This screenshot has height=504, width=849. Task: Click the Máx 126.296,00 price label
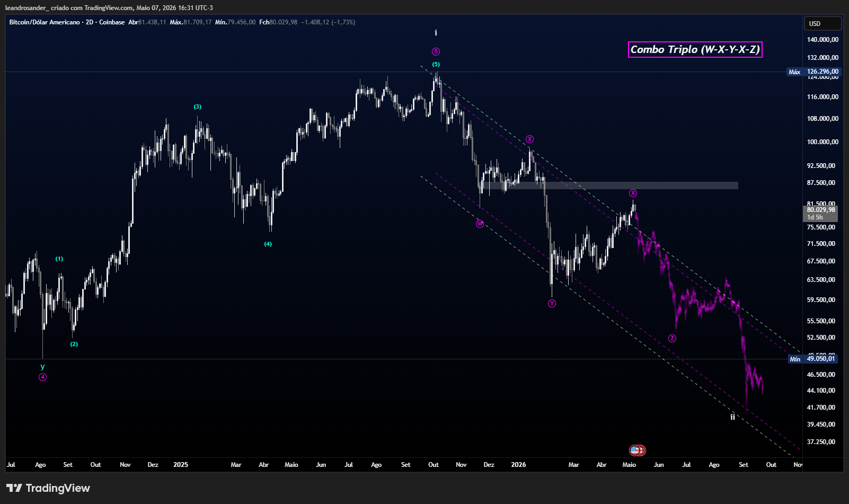tap(814, 72)
